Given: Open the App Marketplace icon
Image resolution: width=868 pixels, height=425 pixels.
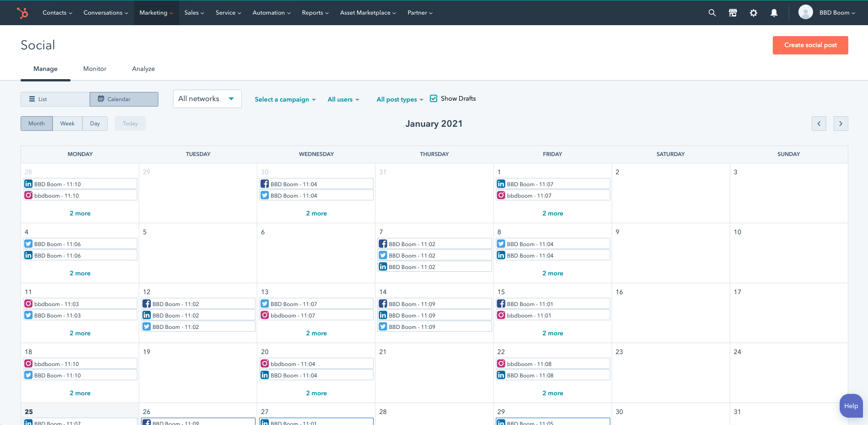Looking at the screenshot, I should coord(732,12).
